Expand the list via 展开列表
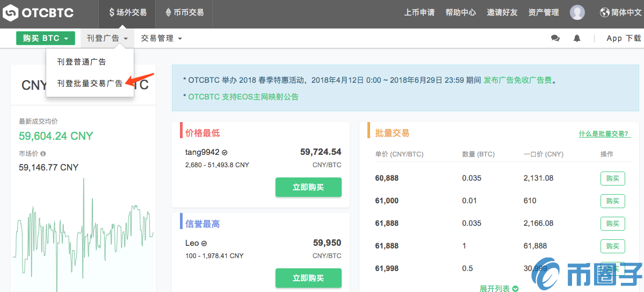Viewport: 644px width, 292px height. coord(498,288)
